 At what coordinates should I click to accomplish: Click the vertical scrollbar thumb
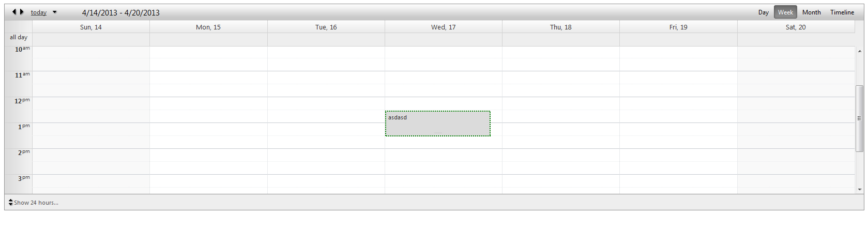[x=859, y=118]
